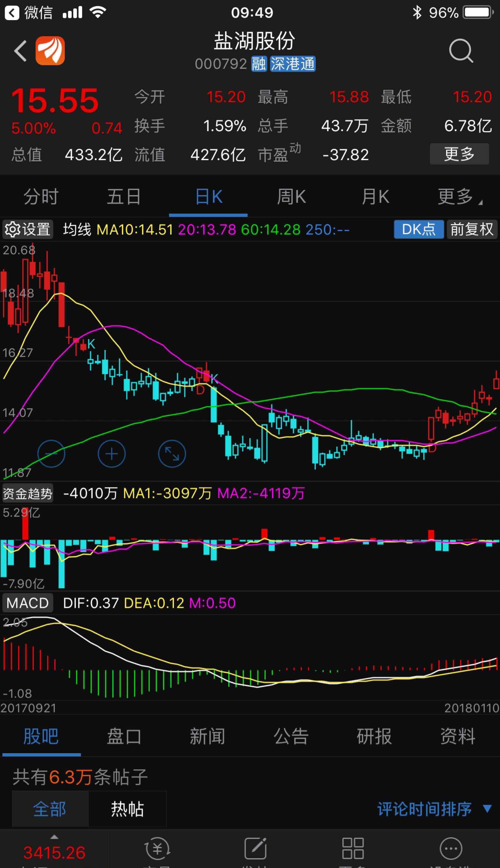This screenshot has width=500, height=868.
Task: Tap the stock name 盐湖股份
Action: pyautogui.click(x=254, y=41)
